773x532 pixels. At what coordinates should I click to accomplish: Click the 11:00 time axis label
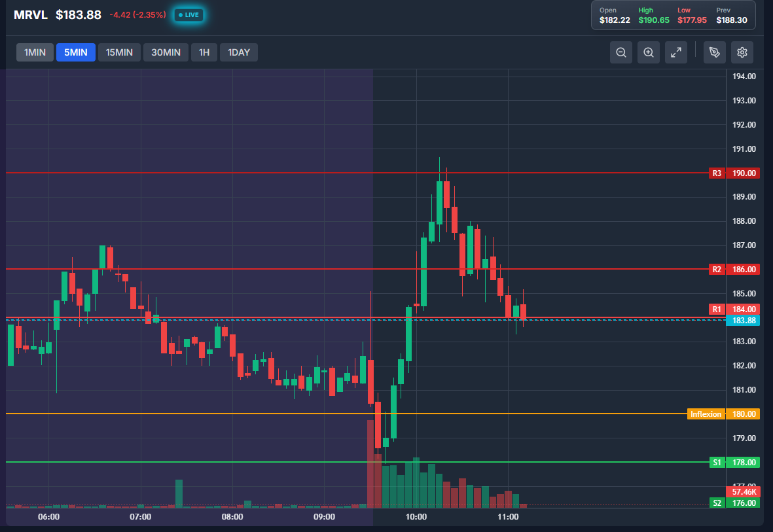(x=509, y=517)
